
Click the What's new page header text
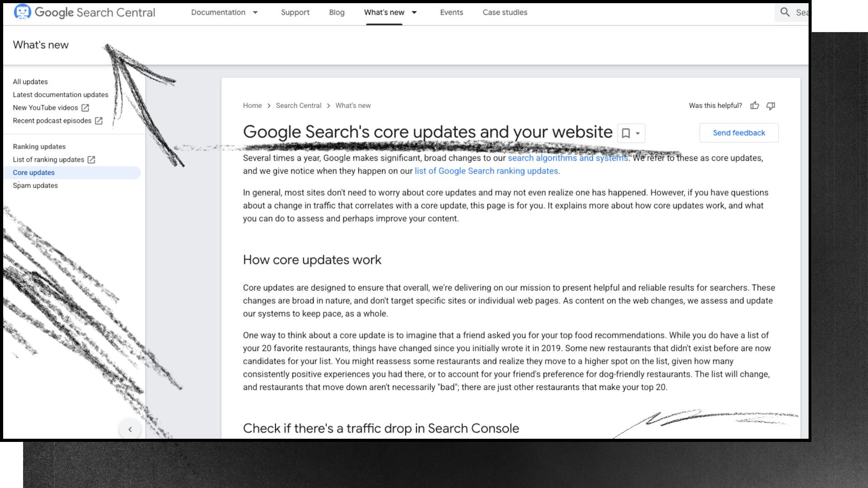tap(41, 45)
